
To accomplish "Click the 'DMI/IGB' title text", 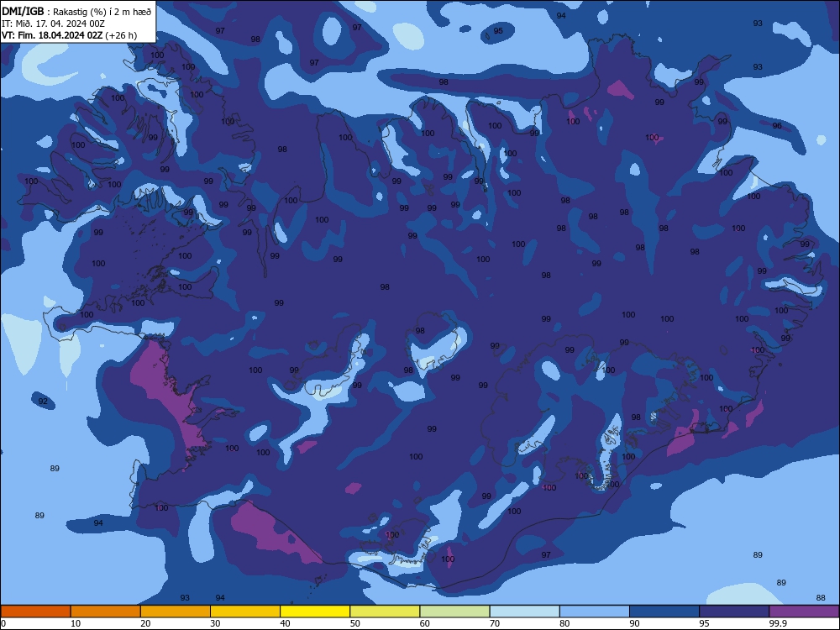I will [23, 11].
